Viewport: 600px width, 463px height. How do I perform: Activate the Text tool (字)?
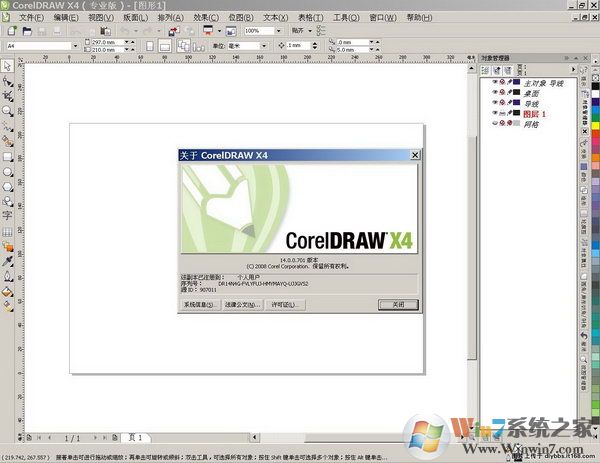[x=7, y=214]
